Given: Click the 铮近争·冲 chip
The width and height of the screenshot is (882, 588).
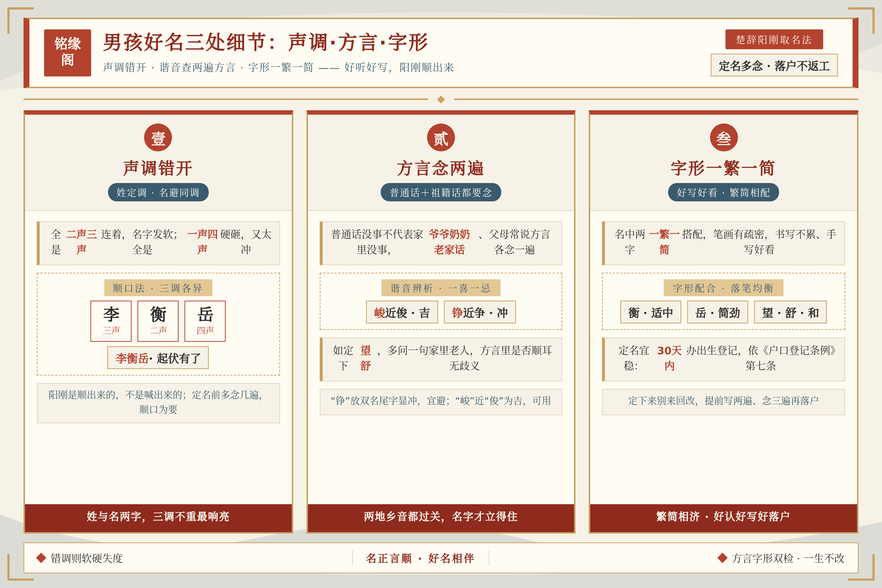Looking at the screenshot, I should pyautogui.click(x=480, y=312).
